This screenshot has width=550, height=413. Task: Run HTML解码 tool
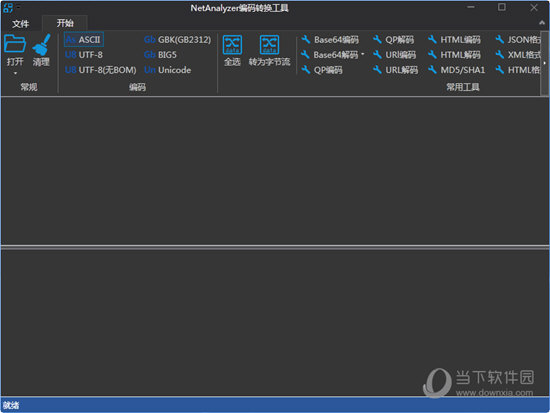click(454, 55)
